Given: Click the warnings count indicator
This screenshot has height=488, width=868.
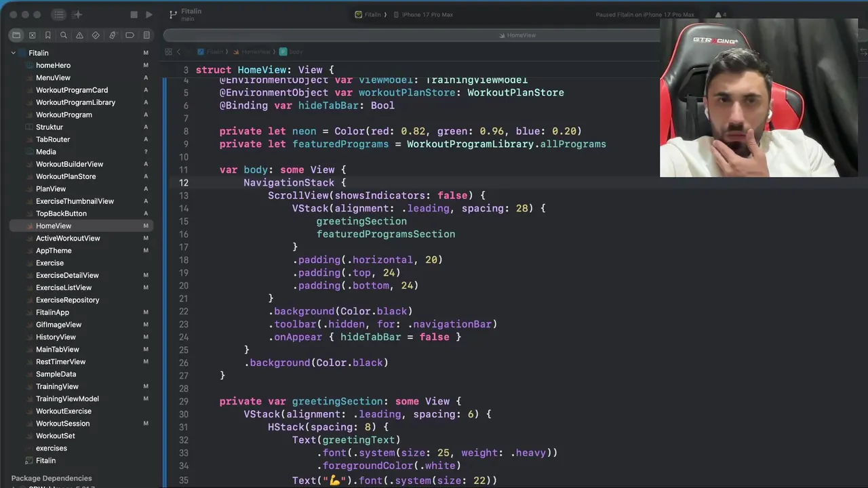Looking at the screenshot, I should pos(722,14).
